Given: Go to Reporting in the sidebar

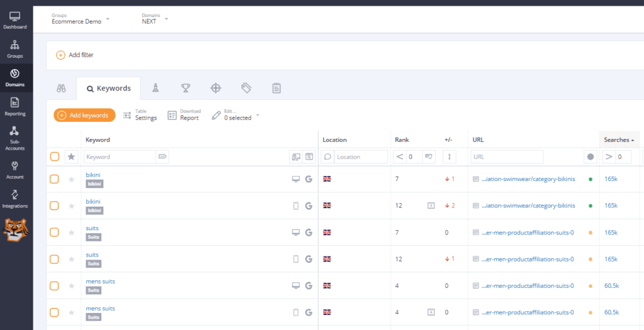Looking at the screenshot, I should tap(15, 107).
